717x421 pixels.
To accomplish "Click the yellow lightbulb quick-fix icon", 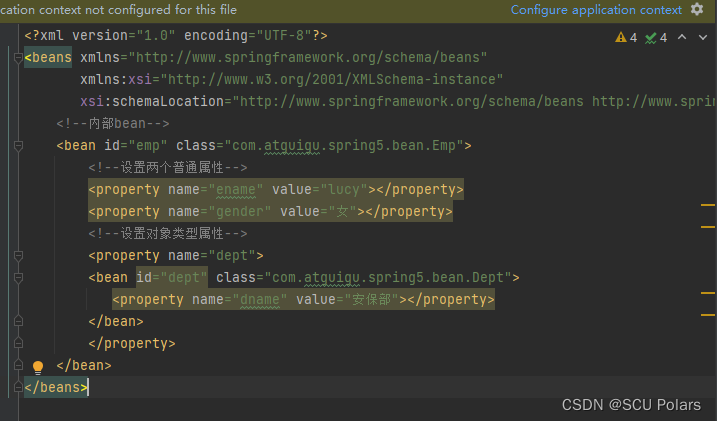I will coord(38,367).
